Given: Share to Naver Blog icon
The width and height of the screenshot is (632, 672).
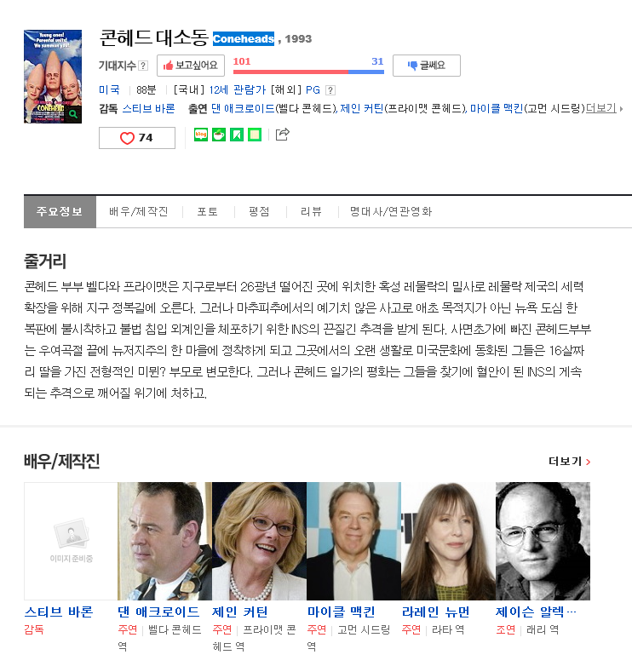Looking at the screenshot, I should (200, 135).
